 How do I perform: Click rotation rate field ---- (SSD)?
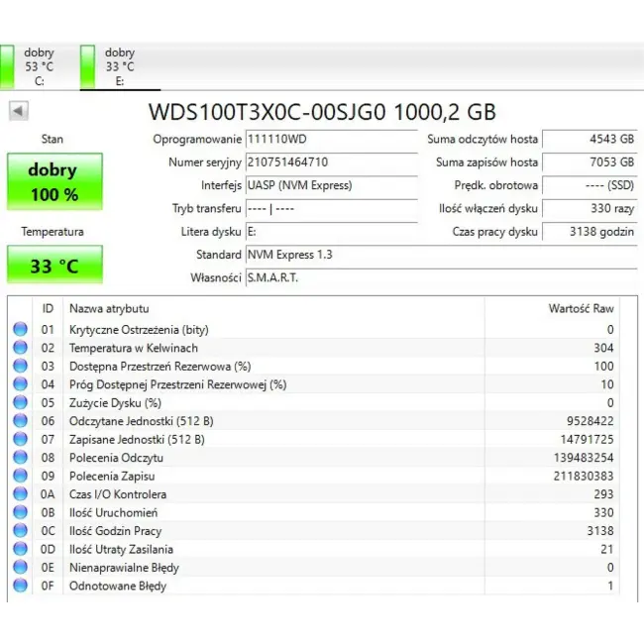pos(590,185)
